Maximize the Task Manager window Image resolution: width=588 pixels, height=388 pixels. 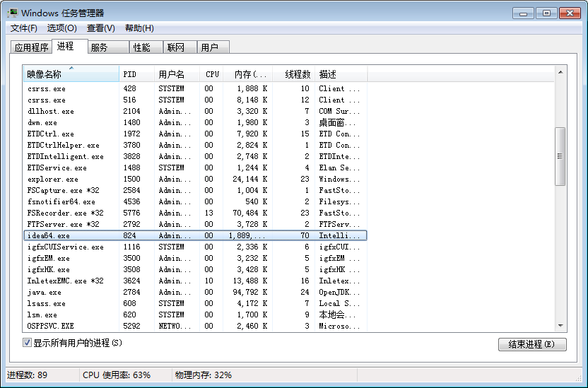point(546,13)
